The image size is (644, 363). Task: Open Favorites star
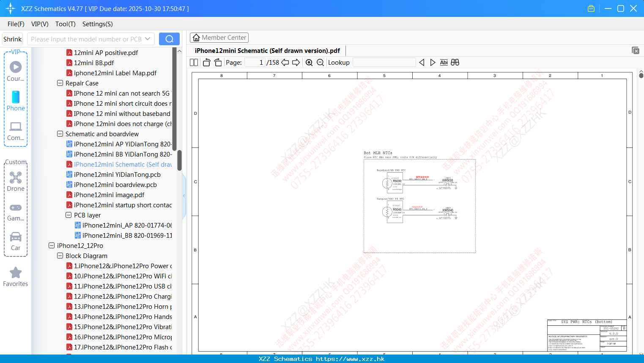point(16,277)
